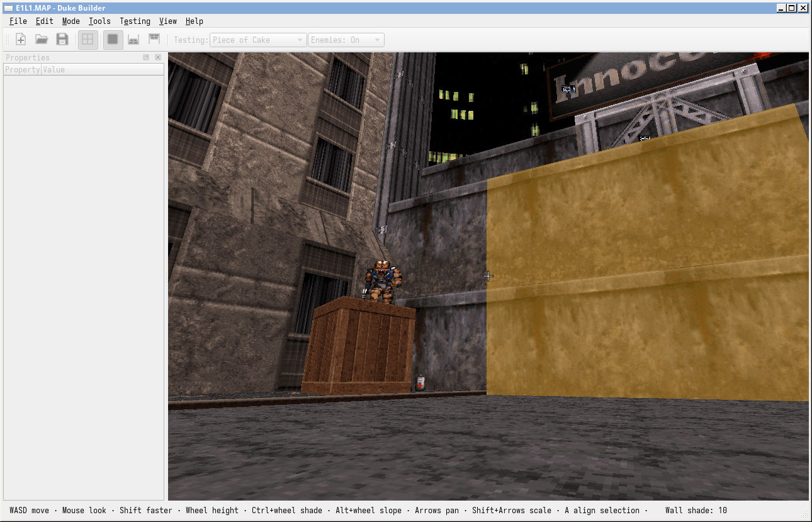Click the Value column header

click(x=103, y=70)
